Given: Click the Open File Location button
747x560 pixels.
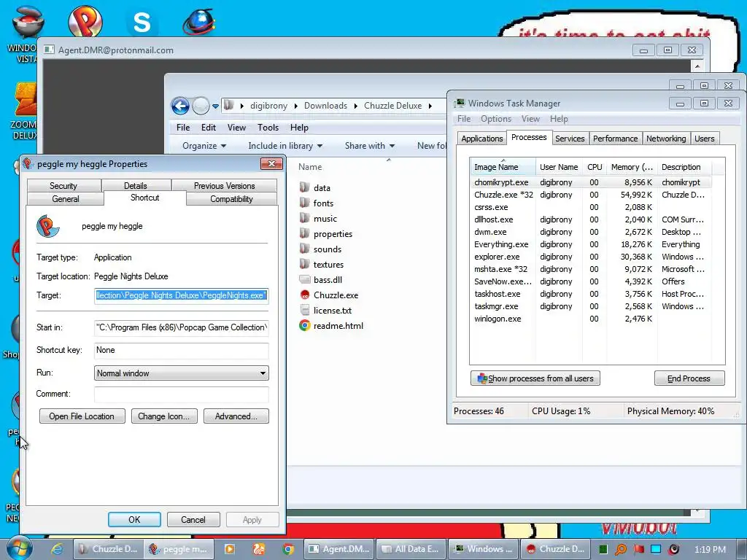Looking at the screenshot, I should point(82,416).
